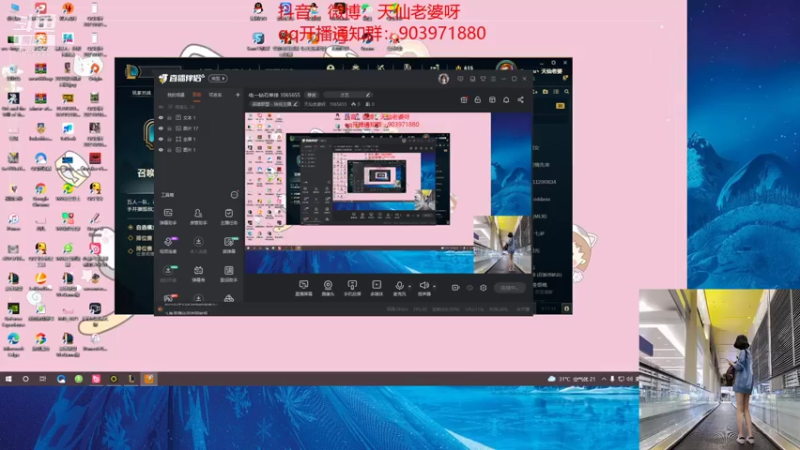Switch to the orange highlighted scene tab

(x=196, y=95)
